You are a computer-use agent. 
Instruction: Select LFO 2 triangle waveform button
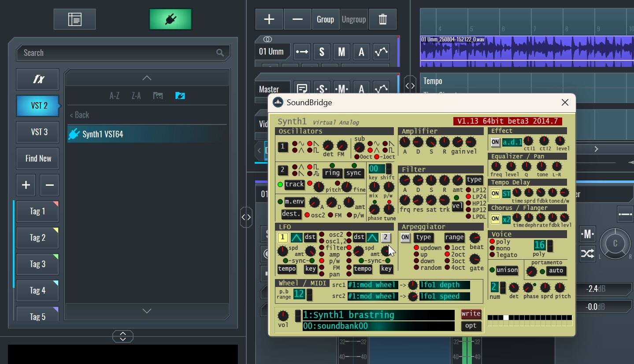372,238
